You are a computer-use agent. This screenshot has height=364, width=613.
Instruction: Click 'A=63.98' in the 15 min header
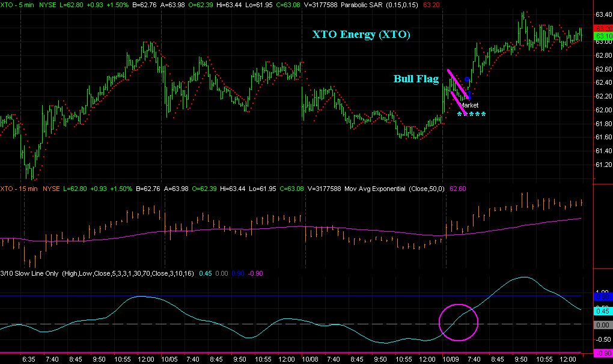[176, 189]
